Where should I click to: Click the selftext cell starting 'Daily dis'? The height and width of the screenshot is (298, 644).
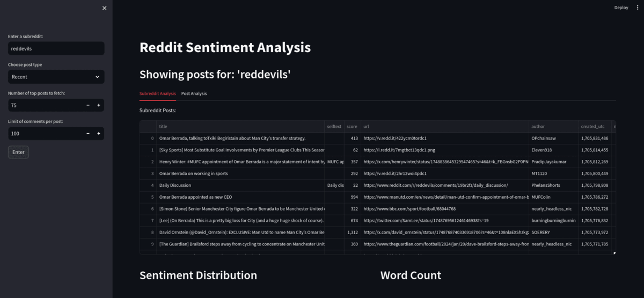click(x=334, y=186)
